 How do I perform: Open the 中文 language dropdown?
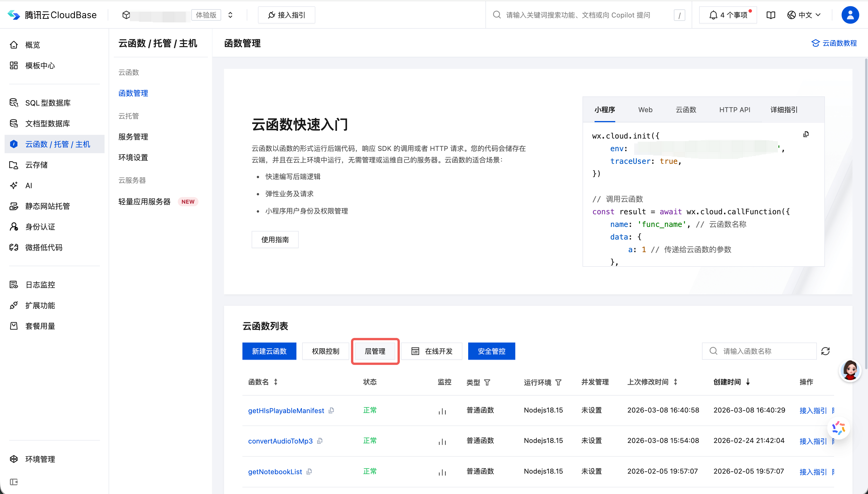[x=804, y=15]
